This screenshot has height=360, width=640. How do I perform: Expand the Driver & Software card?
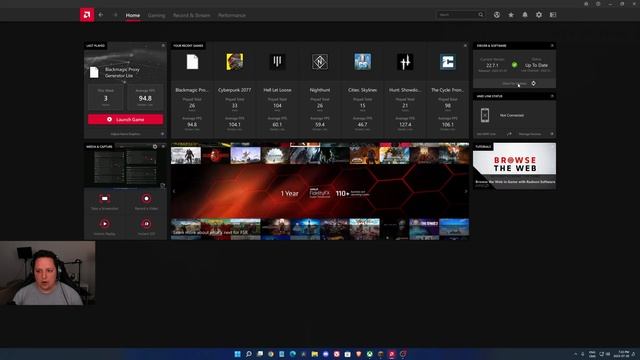pos(552,45)
